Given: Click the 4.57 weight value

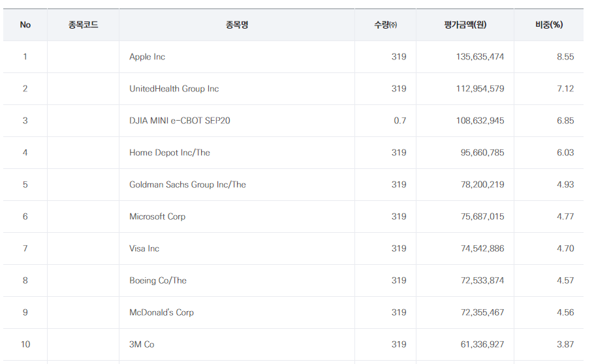Looking at the screenshot, I should tap(565, 281).
